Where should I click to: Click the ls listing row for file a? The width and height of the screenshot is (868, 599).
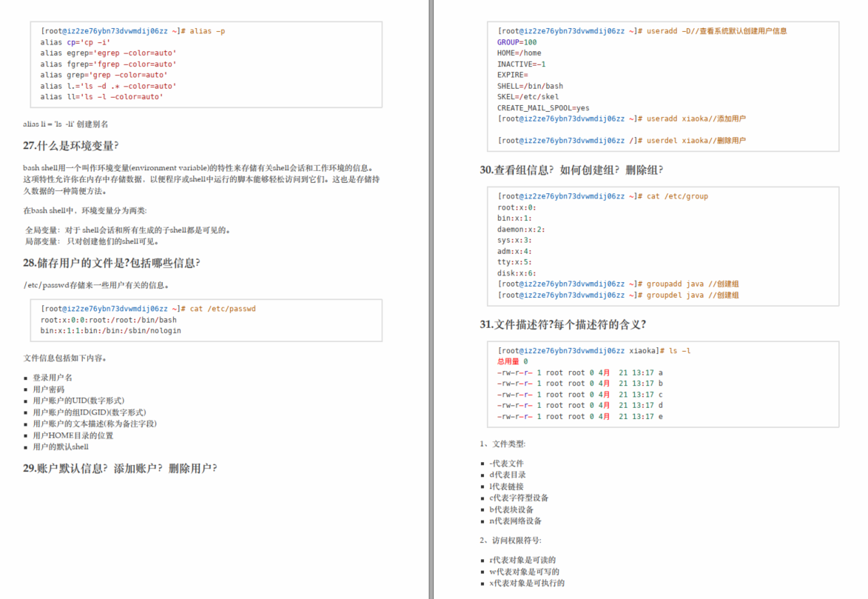click(x=580, y=373)
